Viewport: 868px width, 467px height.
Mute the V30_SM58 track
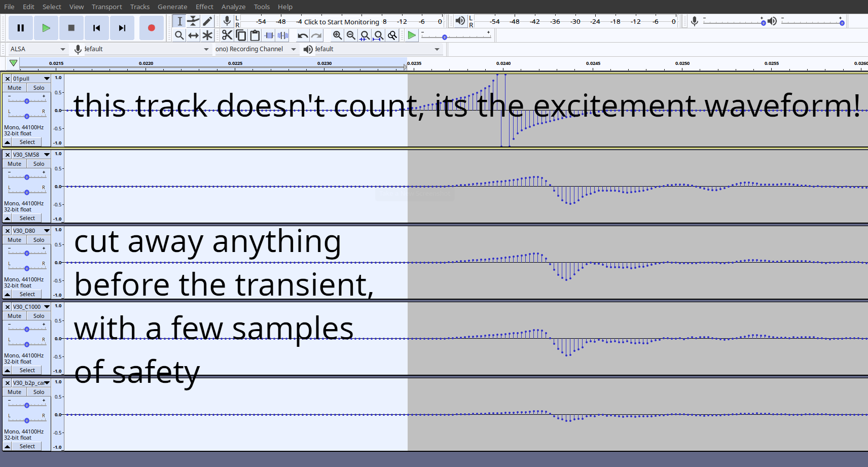pos(15,164)
